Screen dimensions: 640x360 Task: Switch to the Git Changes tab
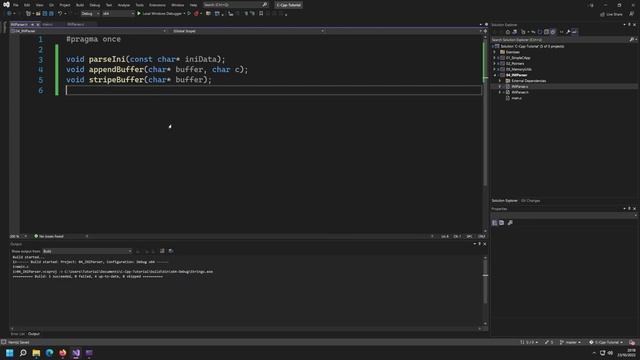coord(531,201)
